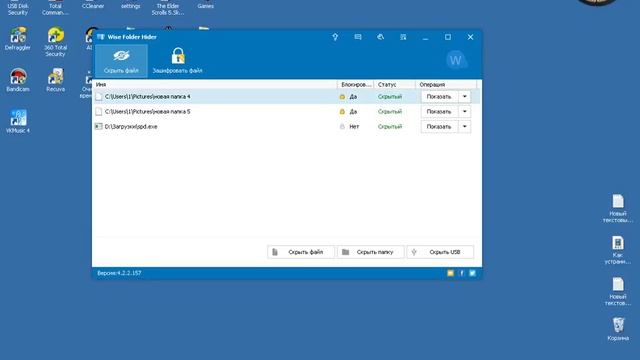Switch to Зашифровать файл tab
Viewport: 640px width, 360px height.
(178, 61)
